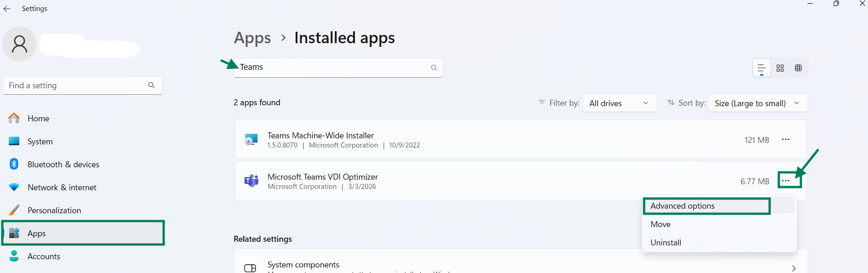This screenshot has width=868, height=273.
Task: Go back using the Settings back arrow
Action: (7, 9)
